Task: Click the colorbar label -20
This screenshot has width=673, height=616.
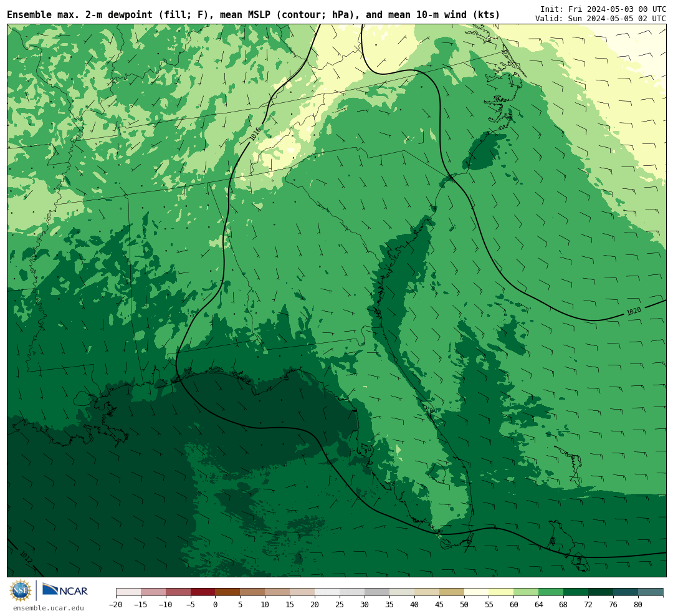Action: (x=116, y=605)
